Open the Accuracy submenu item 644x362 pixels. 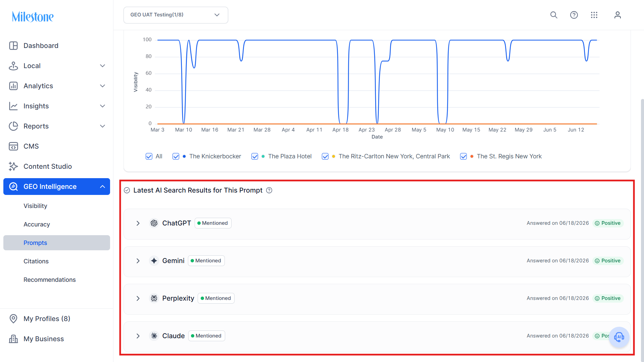coord(37,224)
